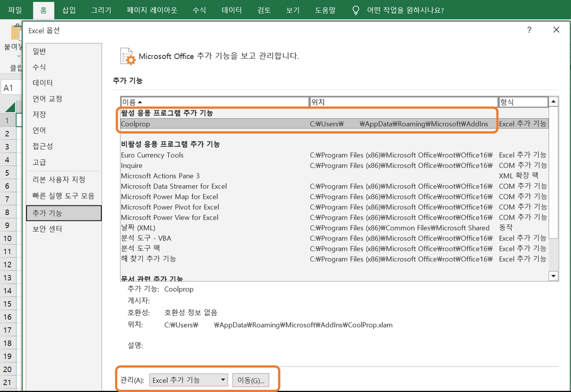The height and width of the screenshot is (392, 571).
Task: Select Microsoft Actions Pane 3 row
Action: click(x=334, y=176)
